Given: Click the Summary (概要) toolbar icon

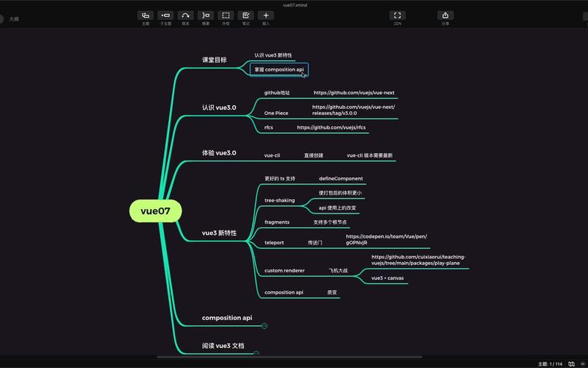Looking at the screenshot, I should click(205, 15).
